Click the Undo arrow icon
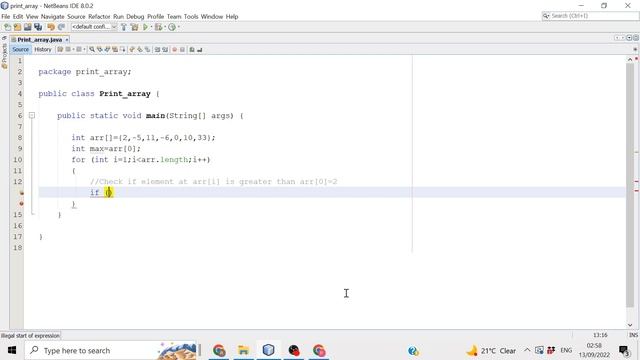The image size is (640, 360). point(51,27)
